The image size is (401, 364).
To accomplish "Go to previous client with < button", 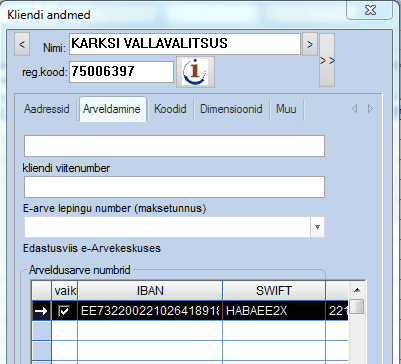I will (x=22, y=44).
